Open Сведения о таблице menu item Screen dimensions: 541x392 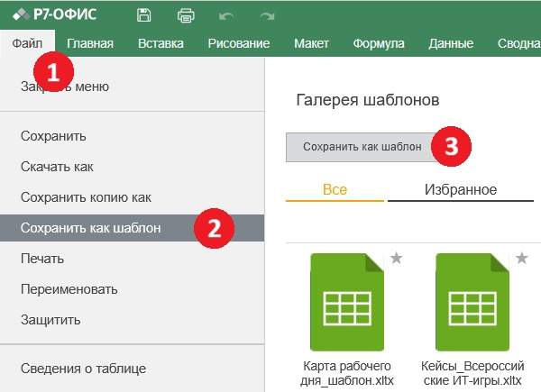(133, 369)
